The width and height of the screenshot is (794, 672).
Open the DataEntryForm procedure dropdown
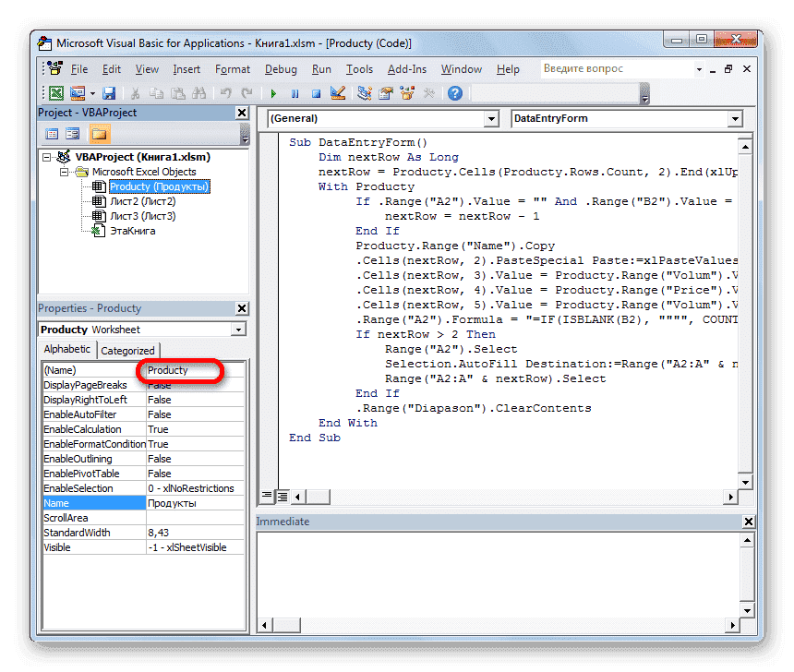(x=734, y=119)
